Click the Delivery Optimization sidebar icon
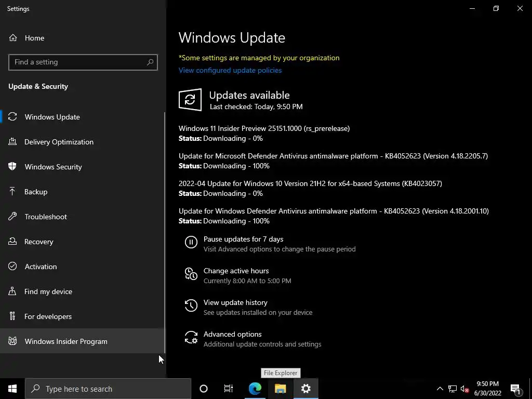The image size is (532, 399). (x=12, y=142)
